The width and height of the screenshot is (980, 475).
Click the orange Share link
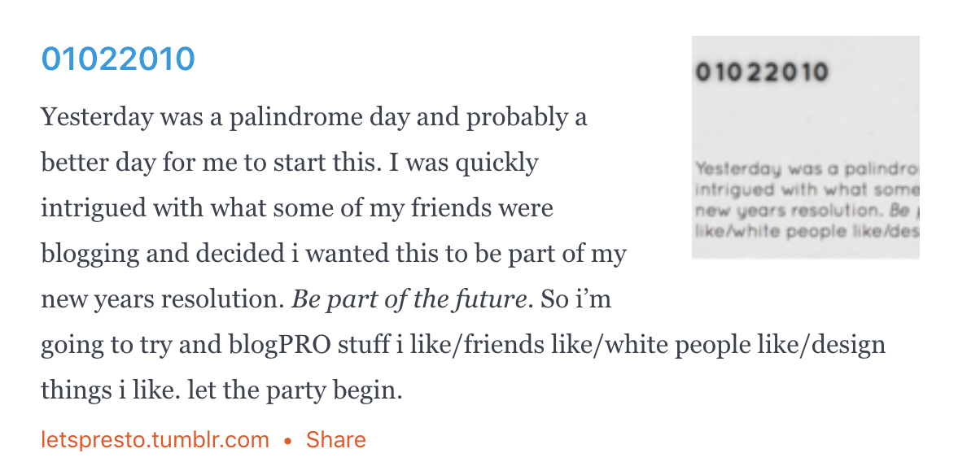coord(335,440)
